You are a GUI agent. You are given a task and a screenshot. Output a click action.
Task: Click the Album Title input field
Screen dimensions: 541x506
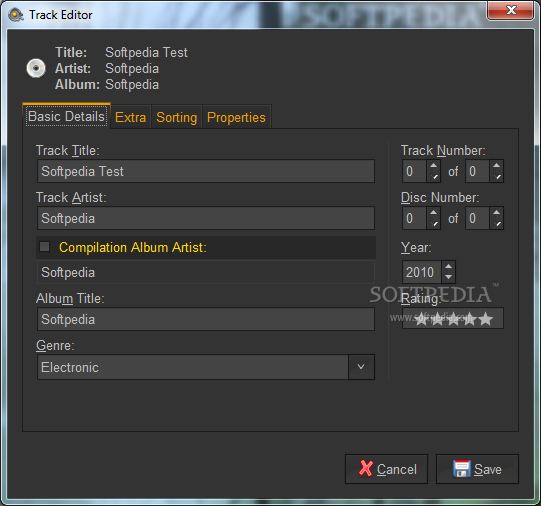[x=206, y=319]
